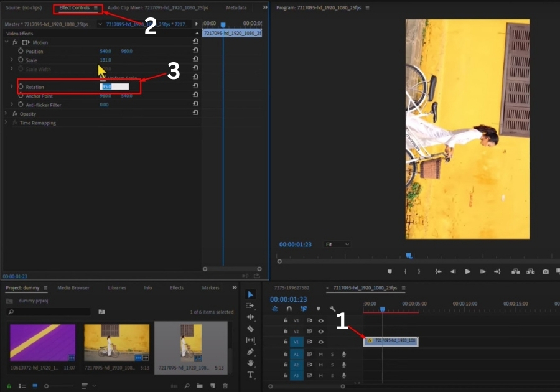Mark In point button
Viewport: 560px width, 392px height.
[x=405, y=272]
